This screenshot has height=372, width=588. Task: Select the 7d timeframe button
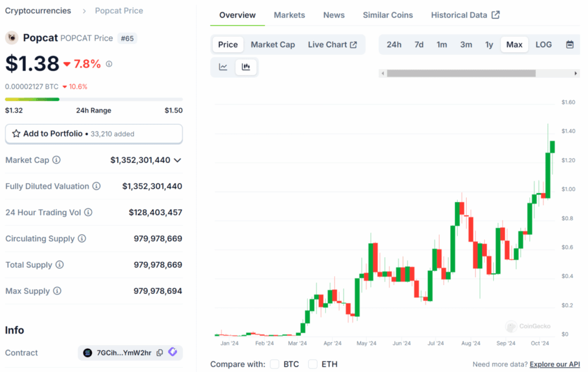tap(419, 44)
